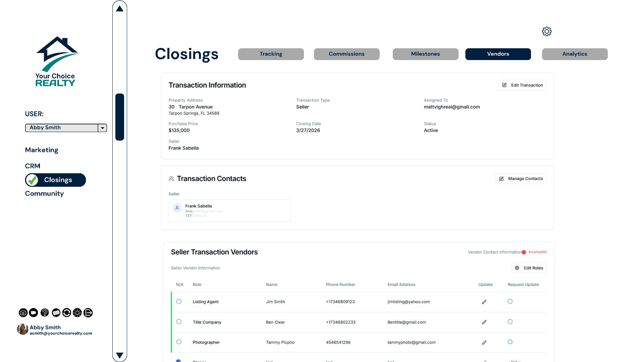Click the camera screenshot icon

pyautogui.click(x=23, y=313)
